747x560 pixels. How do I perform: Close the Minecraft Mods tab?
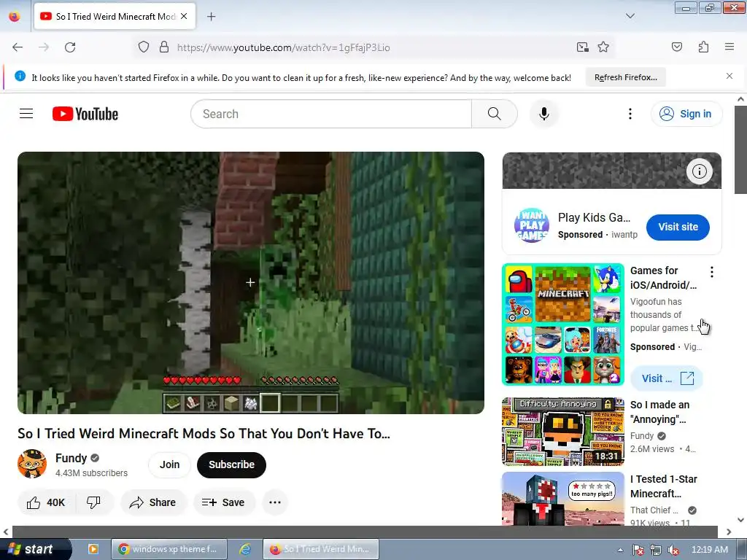pos(184,16)
